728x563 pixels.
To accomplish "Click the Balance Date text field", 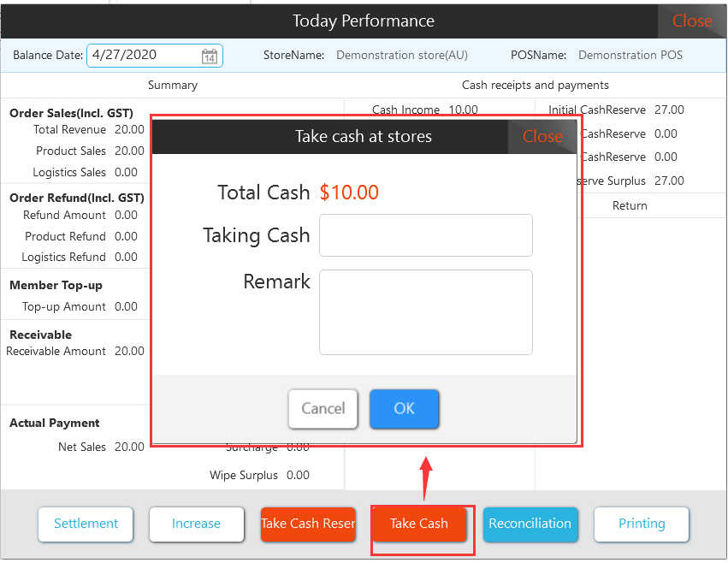I will point(141,56).
